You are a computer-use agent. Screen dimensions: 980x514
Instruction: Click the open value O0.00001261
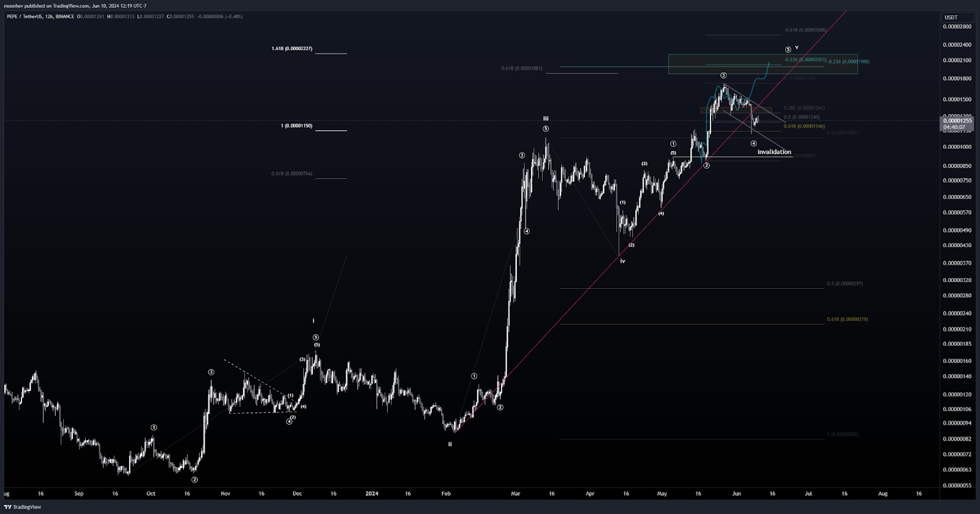point(91,17)
